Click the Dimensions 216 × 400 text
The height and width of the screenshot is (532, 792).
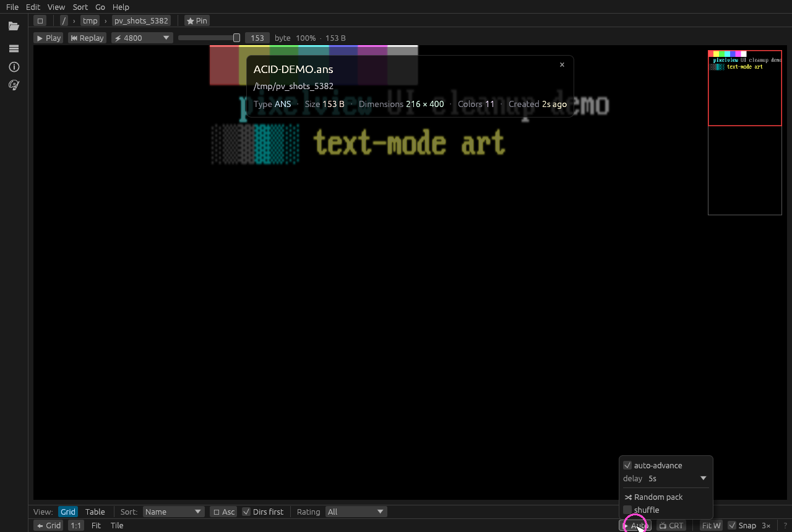coord(402,104)
